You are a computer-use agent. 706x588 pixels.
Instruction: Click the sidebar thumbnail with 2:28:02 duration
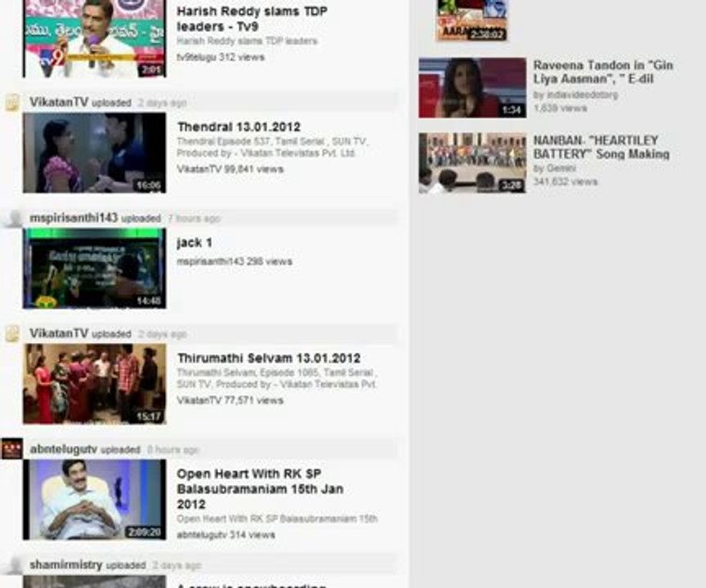click(x=471, y=20)
